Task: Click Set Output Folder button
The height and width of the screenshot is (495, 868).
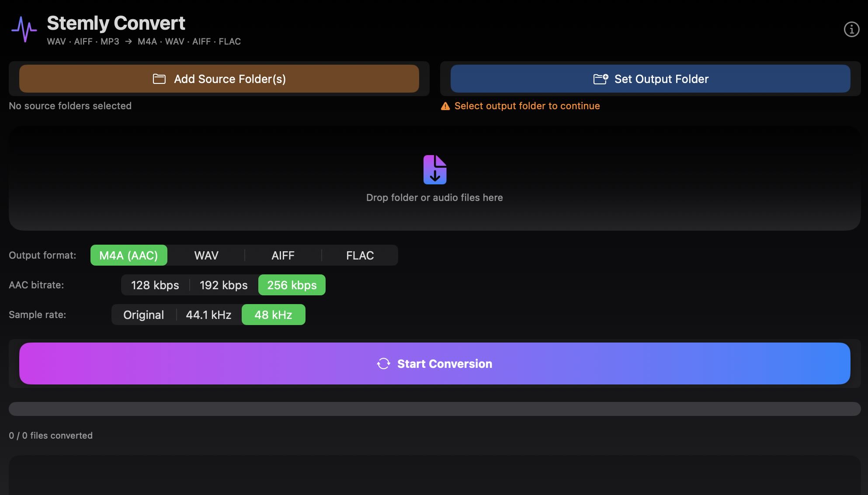Action: pyautogui.click(x=650, y=79)
